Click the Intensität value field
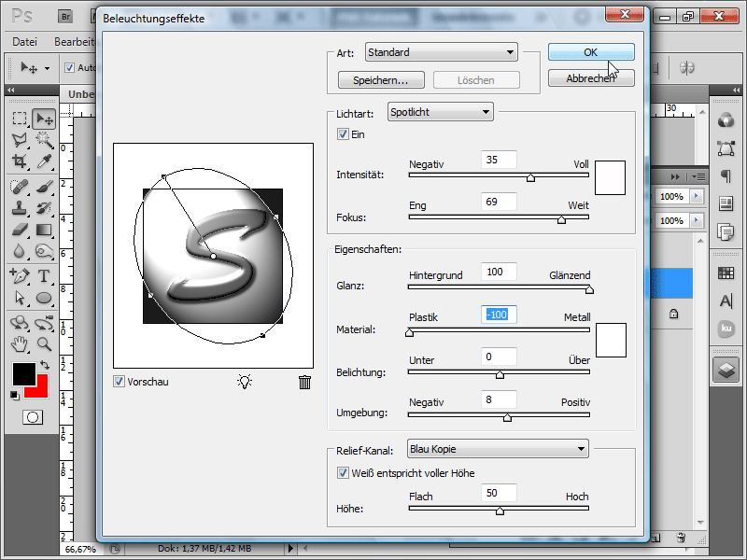747x560 pixels. click(x=499, y=160)
